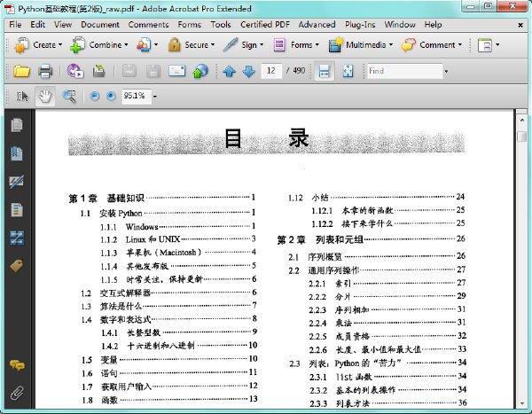
Task: Open the Attachments paperclip panel
Action: pos(17,393)
